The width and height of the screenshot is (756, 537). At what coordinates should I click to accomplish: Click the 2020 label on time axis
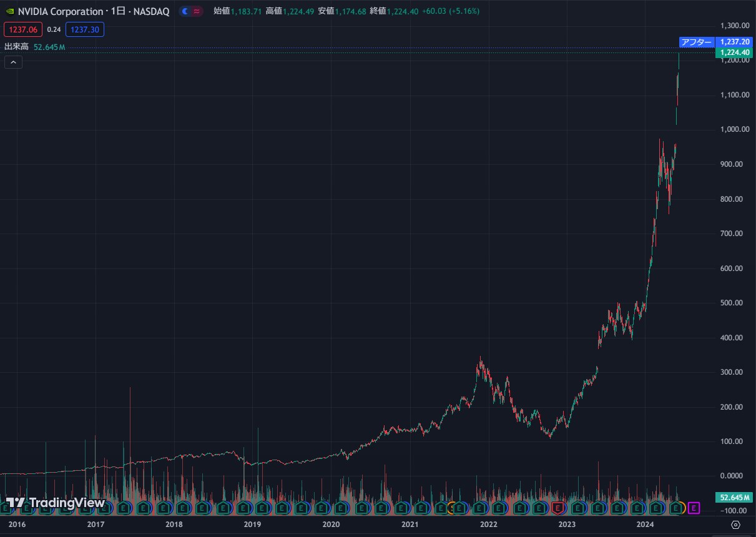pos(331,525)
